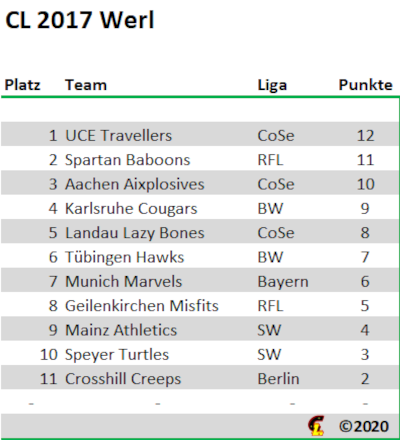Screen dimensions: 400x440
Task: Click the Landau Lazy Bones entry
Action: click(x=135, y=233)
